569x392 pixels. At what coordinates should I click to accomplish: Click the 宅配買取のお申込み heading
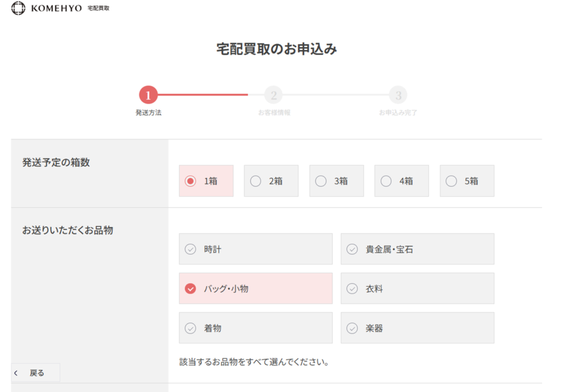pos(277,49)
